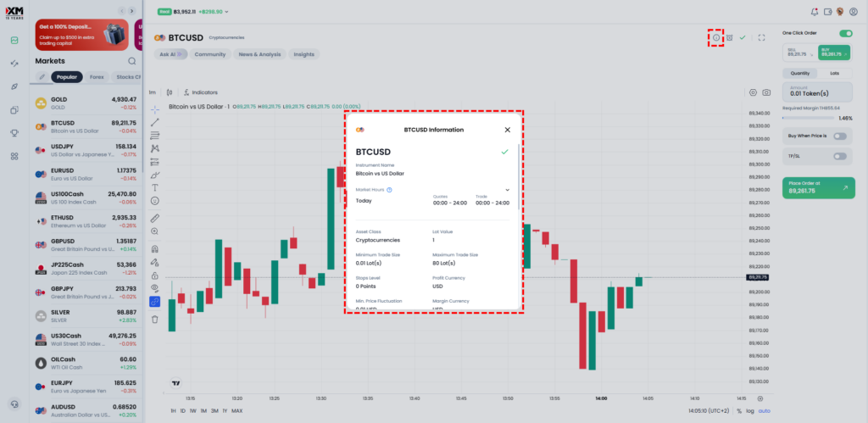
Task: Switch to the Forex markets tab
Action: (97, 76)
